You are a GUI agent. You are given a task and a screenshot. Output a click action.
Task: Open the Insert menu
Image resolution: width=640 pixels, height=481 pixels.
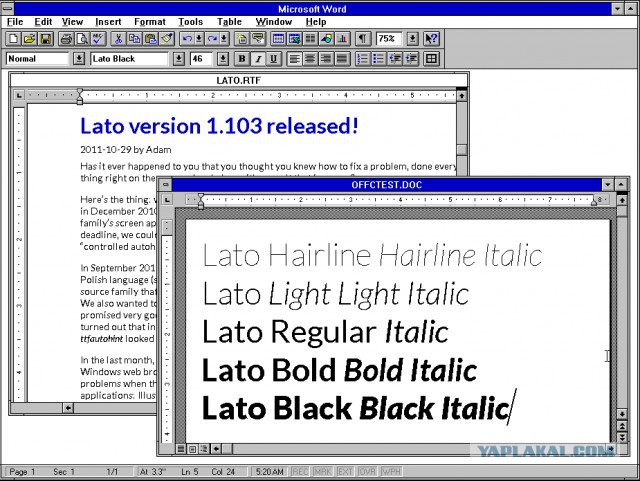tap(108, 22)
